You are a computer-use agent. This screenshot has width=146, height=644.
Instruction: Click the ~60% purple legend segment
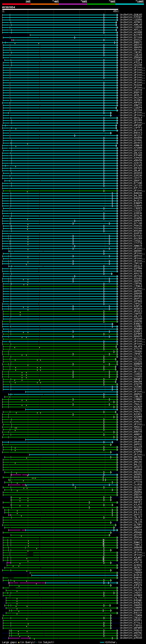click(x=73, y=4)
